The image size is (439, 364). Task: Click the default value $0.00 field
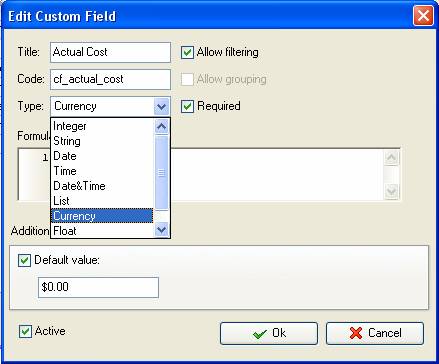coord(98,287)
